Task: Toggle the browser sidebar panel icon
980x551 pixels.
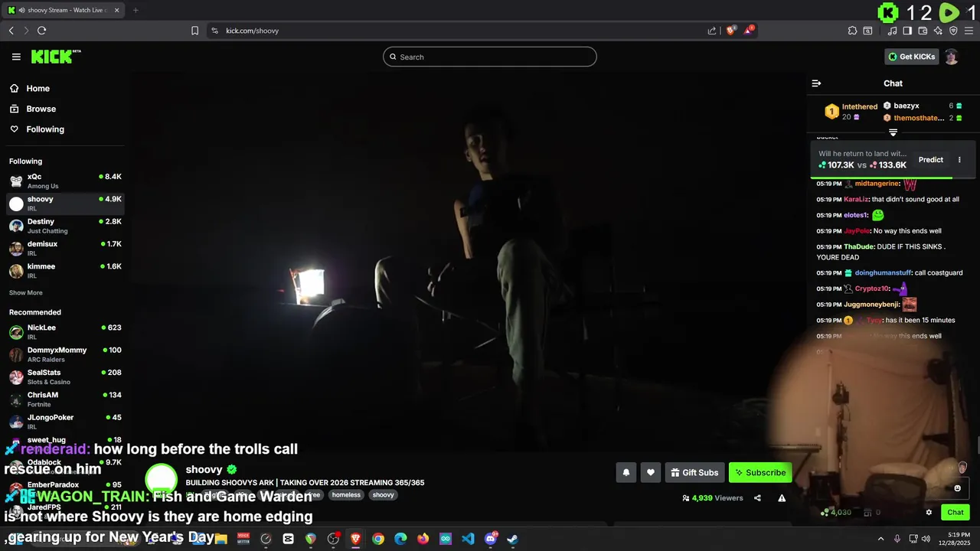Action: 907,31
